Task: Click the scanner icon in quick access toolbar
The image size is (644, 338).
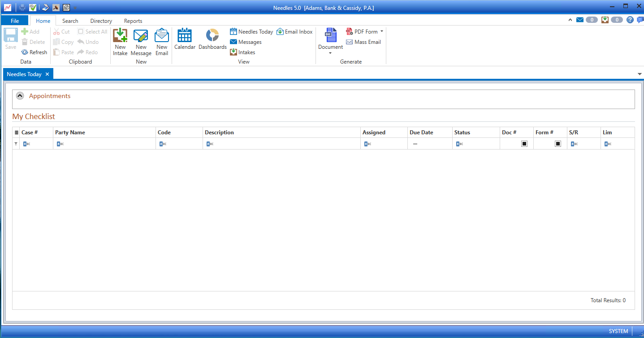Action: [45, 8]
